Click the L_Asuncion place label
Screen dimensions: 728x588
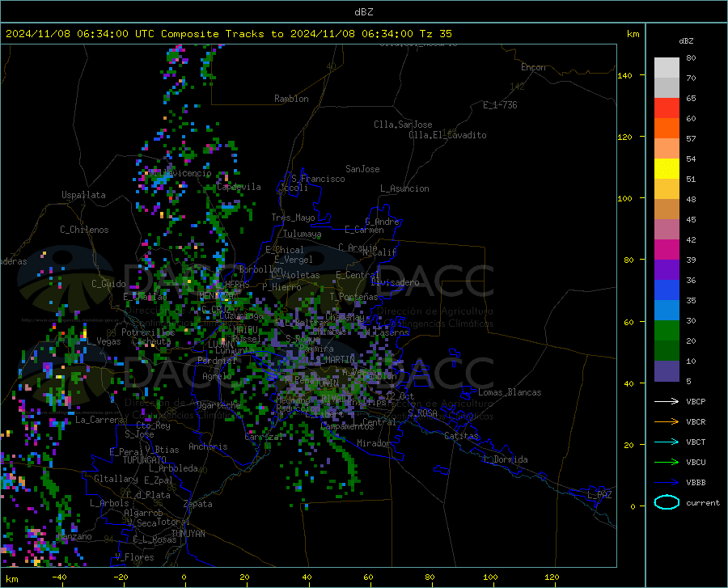click(404, 188)
